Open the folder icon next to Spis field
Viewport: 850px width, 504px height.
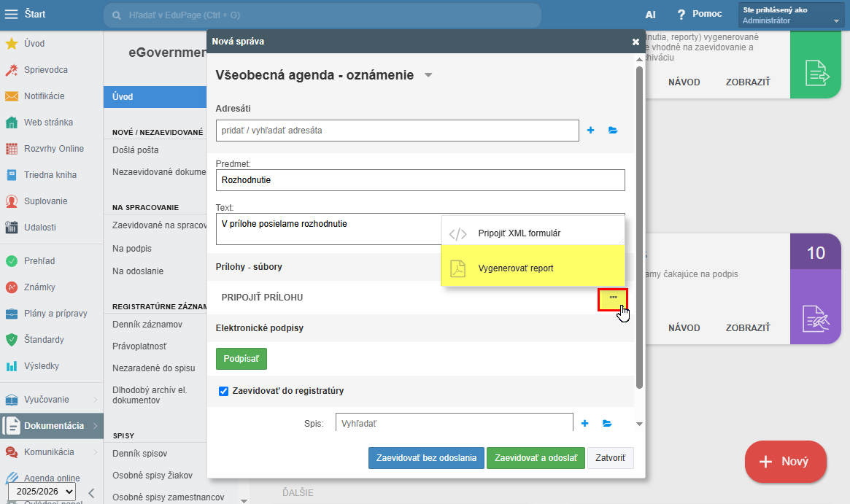[x=606, y=423]
